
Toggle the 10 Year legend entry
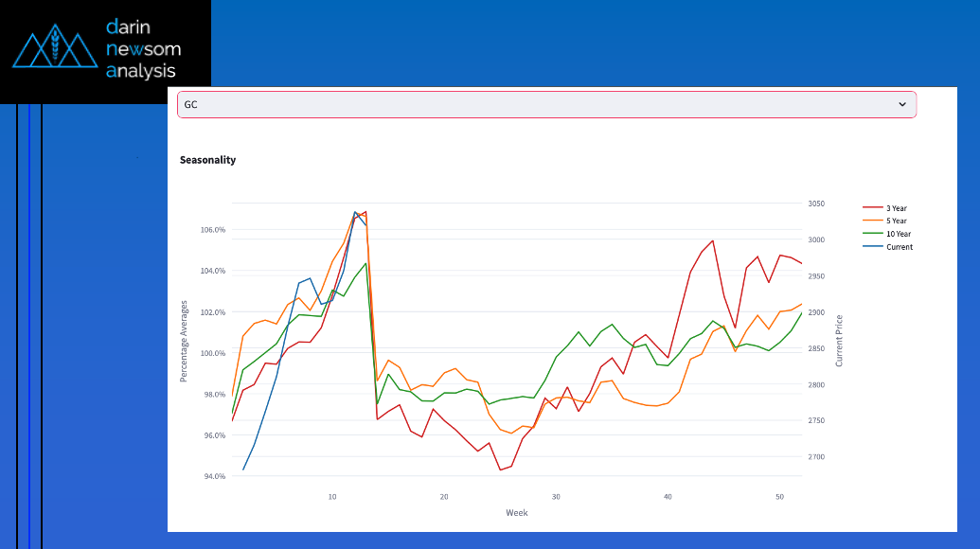click(x=898, y=234)
